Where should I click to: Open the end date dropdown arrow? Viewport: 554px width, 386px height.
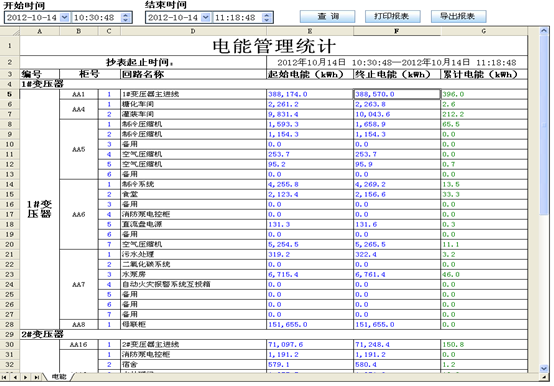(x=206, y=17)
